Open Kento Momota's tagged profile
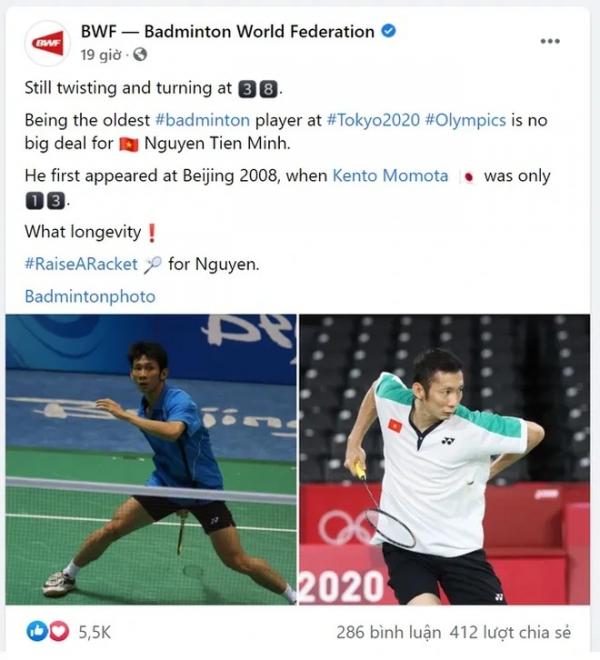Screen dimensions: 600x660 click(390, 176)
